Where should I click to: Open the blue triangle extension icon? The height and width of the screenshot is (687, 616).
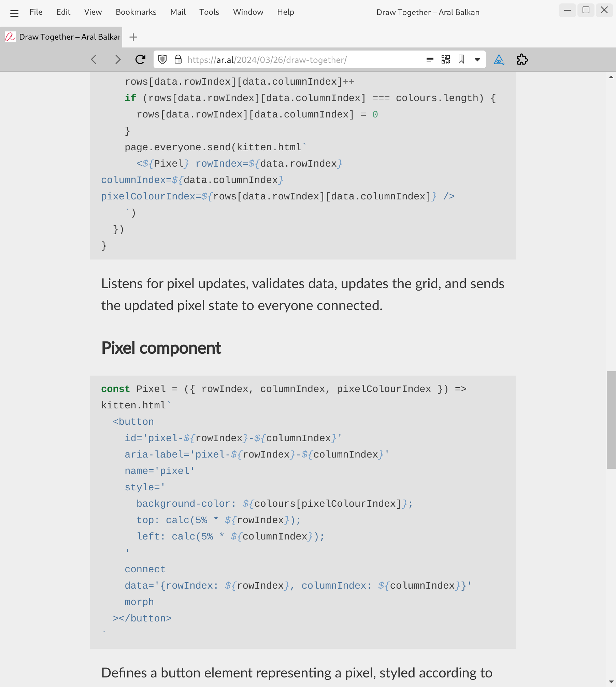coord(499,59)
